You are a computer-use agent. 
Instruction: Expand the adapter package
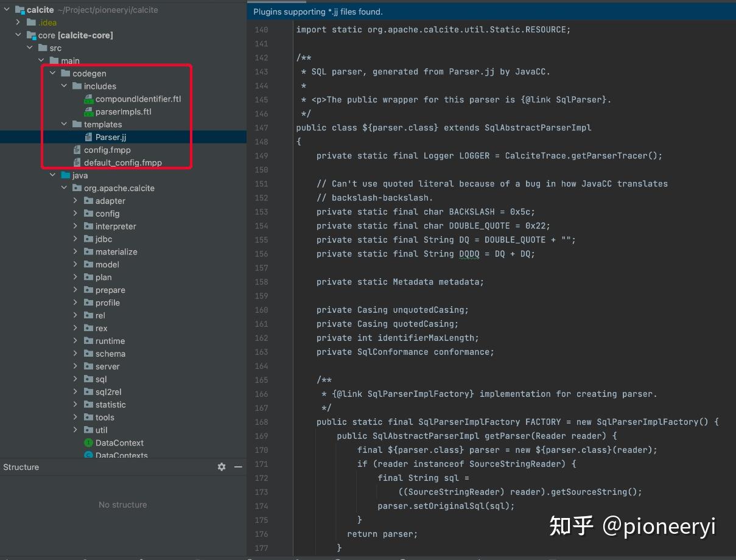pyautogui.click(x=75, y=200)
